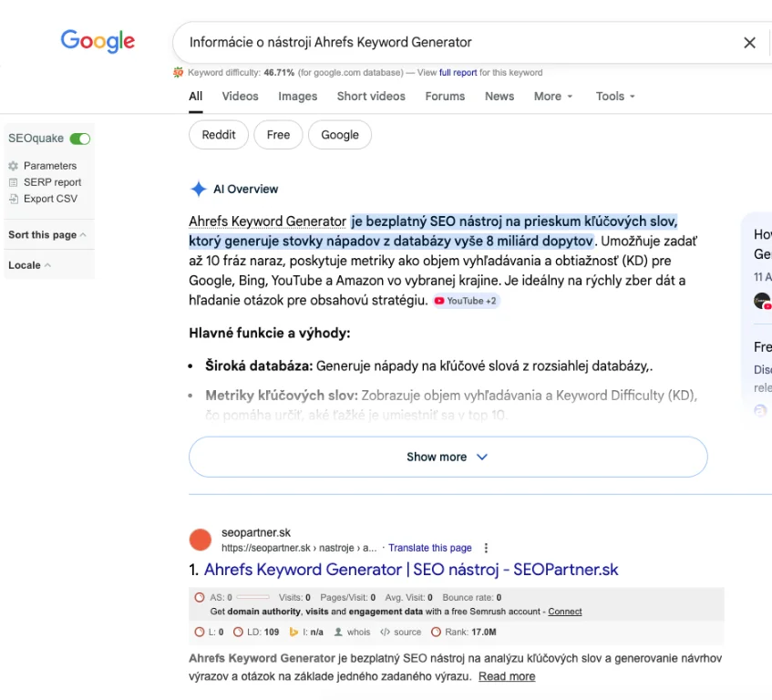
Task: Clear the search box with the X icon
Action: (x=749, y=43)
